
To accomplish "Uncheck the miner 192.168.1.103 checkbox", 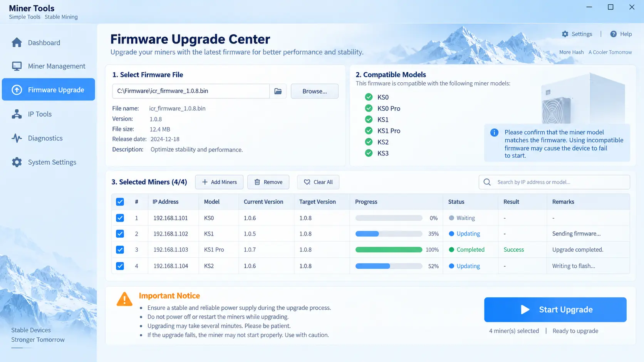I will (x=120, y=250).
